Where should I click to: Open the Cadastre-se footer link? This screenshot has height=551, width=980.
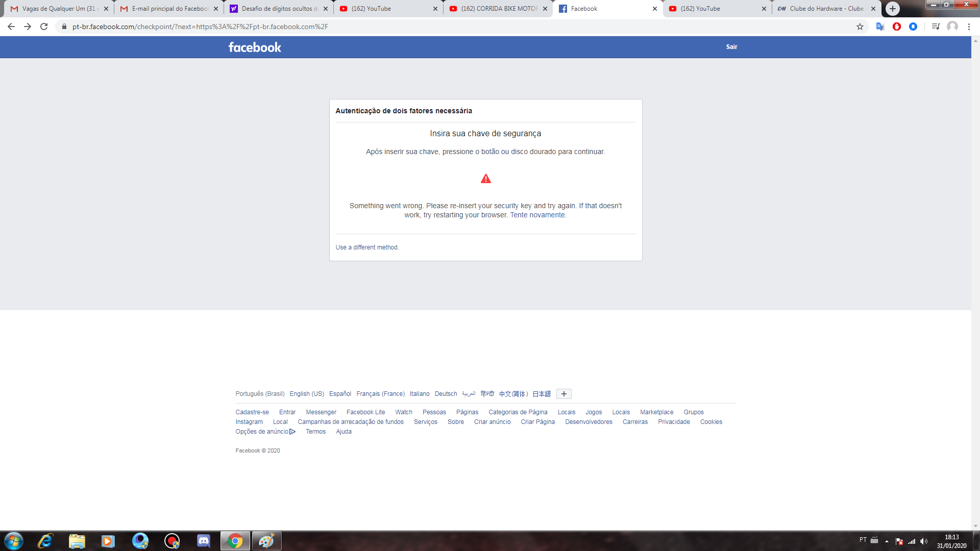click(252, 412)
